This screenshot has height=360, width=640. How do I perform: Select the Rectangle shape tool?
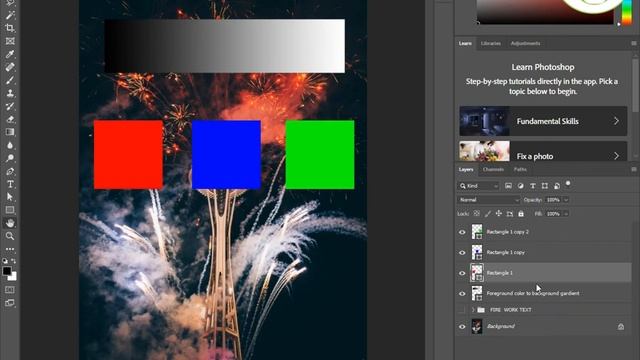point(10,210)
